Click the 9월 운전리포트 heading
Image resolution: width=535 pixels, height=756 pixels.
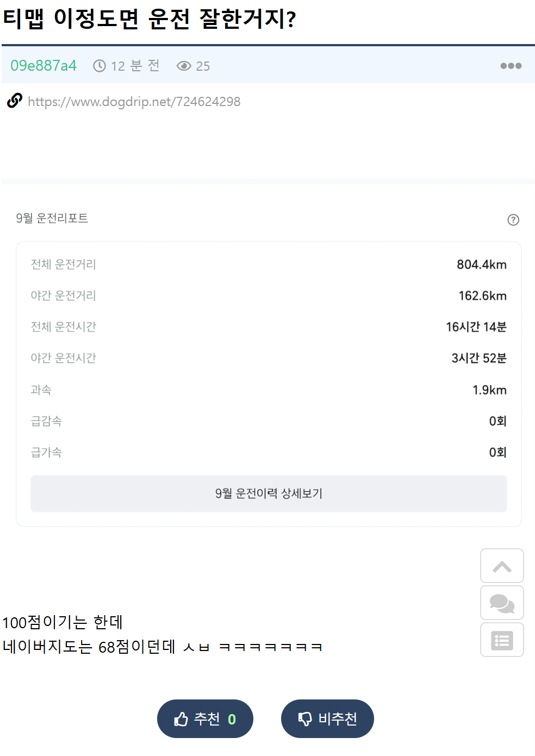(x=52, y=218)
